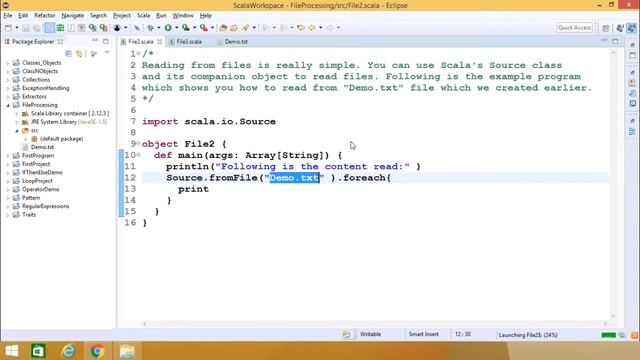Click the Launching File2 progress bar
Image resolution: width=640 pixels, height=360 pixels.
609,335
